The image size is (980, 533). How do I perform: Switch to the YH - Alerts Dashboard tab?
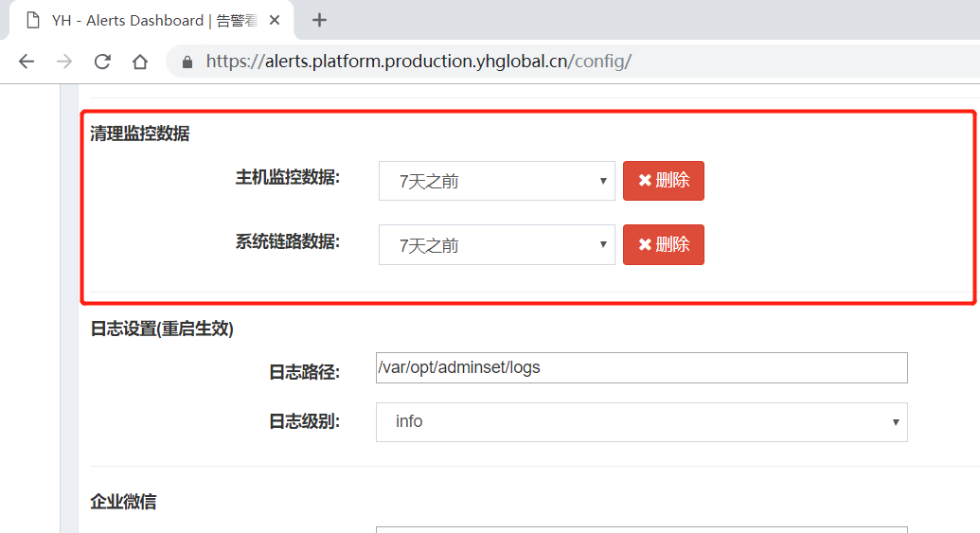click(151, 20)
